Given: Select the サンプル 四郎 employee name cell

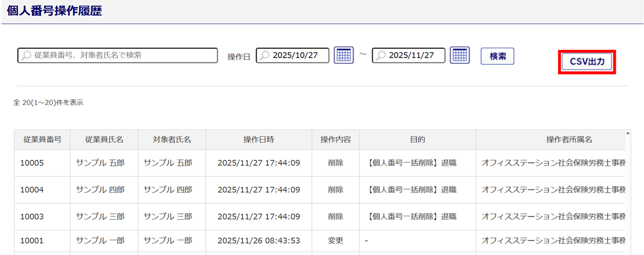Looking at the screenshot, I should (x=100, y=190).
